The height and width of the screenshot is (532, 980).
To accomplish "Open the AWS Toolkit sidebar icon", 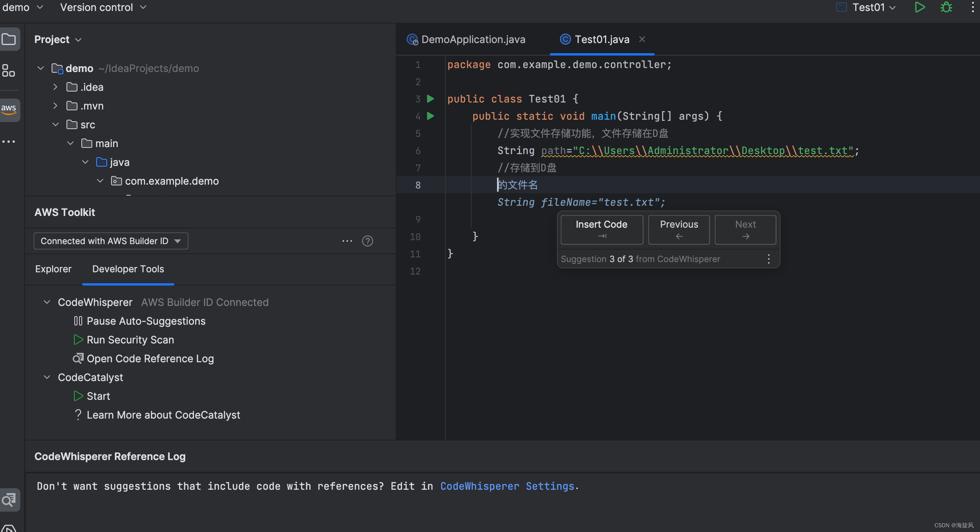I will (x=9, y=110).
